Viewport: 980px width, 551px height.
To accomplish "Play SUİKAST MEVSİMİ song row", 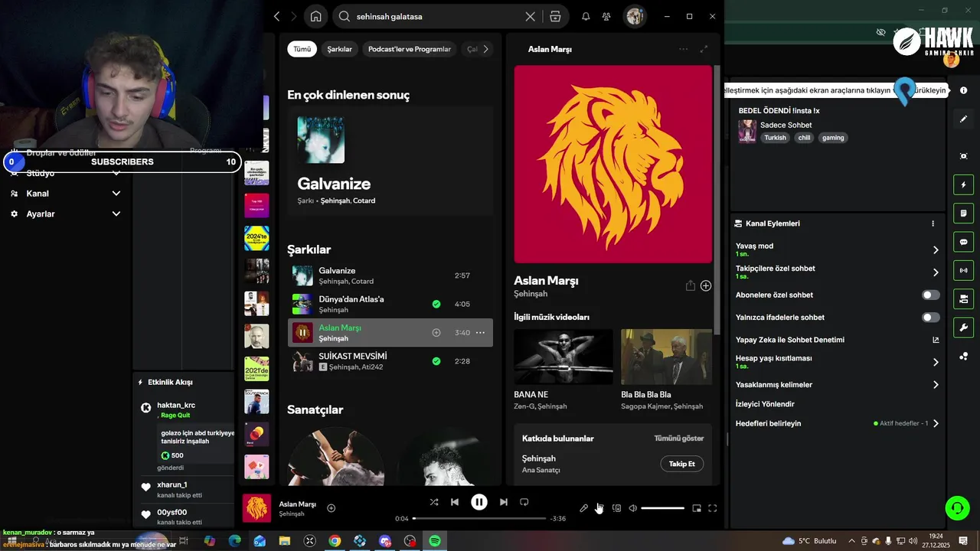I will 390,361.
